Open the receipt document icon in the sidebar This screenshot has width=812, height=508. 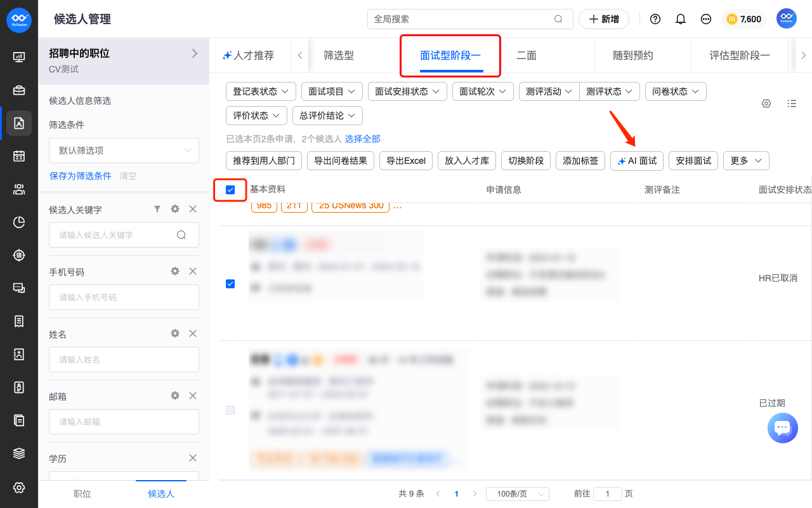click(x=19, y=321)
